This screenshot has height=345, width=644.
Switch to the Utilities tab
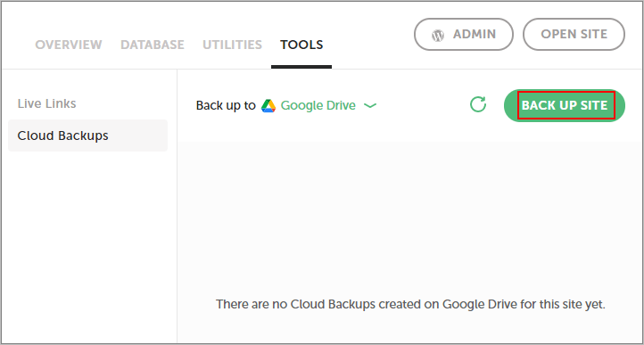tap(233, 45)
